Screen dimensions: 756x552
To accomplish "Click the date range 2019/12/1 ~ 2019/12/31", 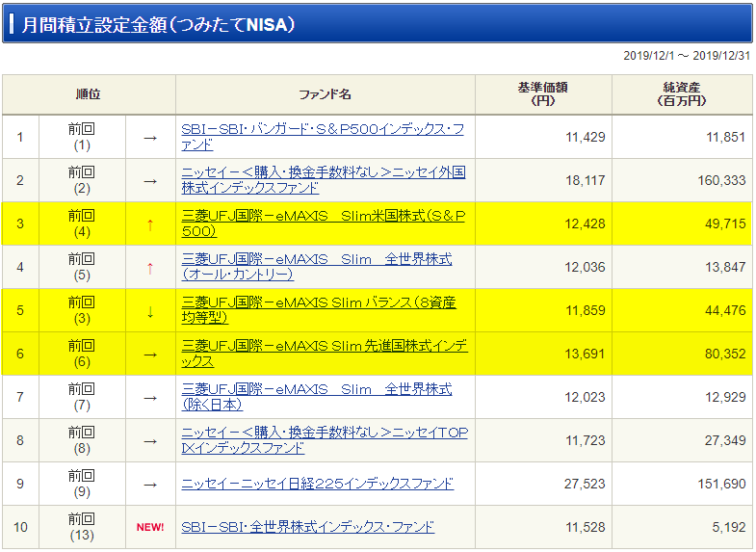I will tap(687, 56).
